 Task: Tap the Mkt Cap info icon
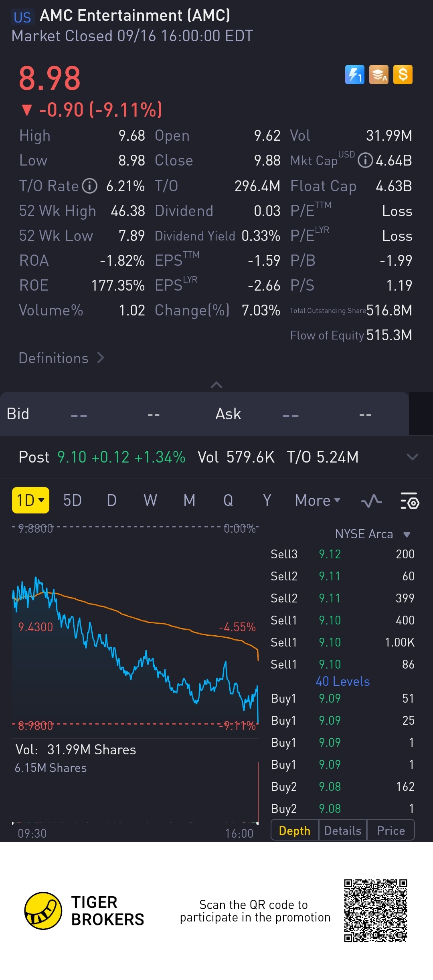click(x=365, y=161)
